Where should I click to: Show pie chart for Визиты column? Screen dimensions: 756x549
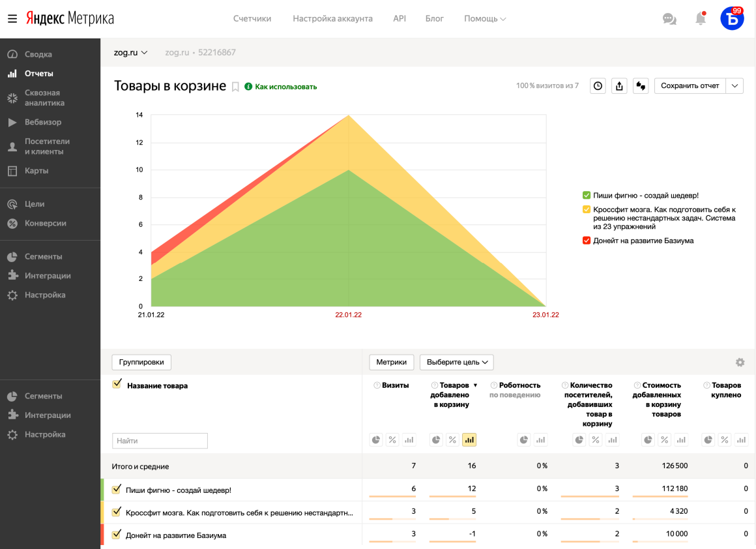point(376,440)
